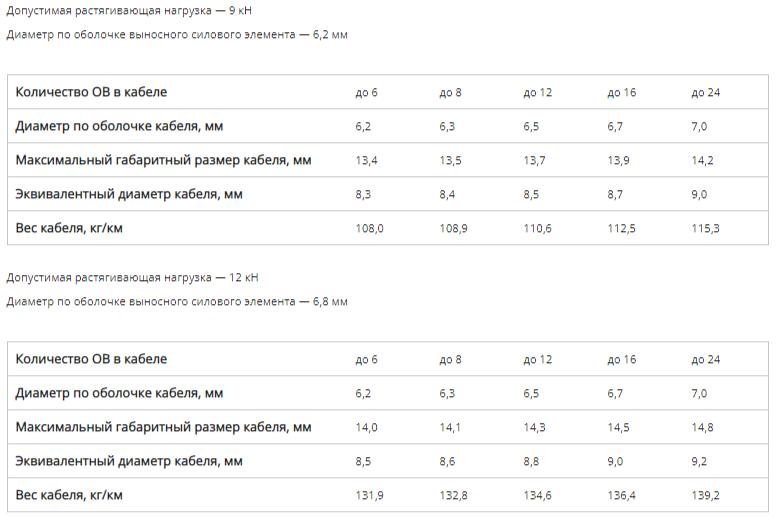The width and height of the screenshot is (776, 517).
Task: Click the line ending with '6,8 мм'
Action: click(176, 302)
